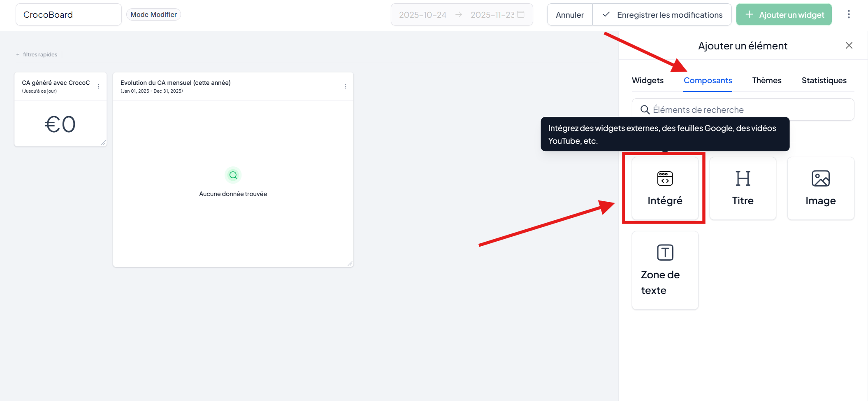
Task: Focus the Éléments de recherche search field
Action: pos(749,110)
